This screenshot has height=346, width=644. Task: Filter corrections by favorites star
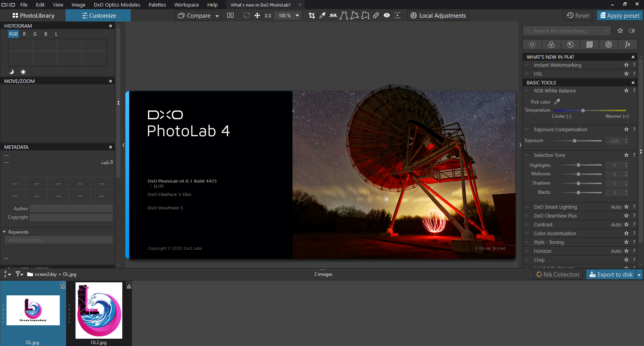click(x=620, y=31)
